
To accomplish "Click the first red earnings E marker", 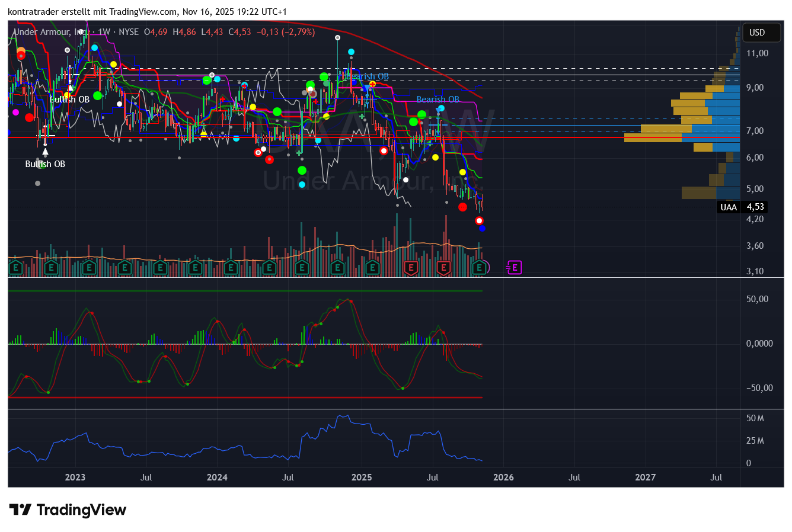I will pyautogui.click(x=410, y=268).
